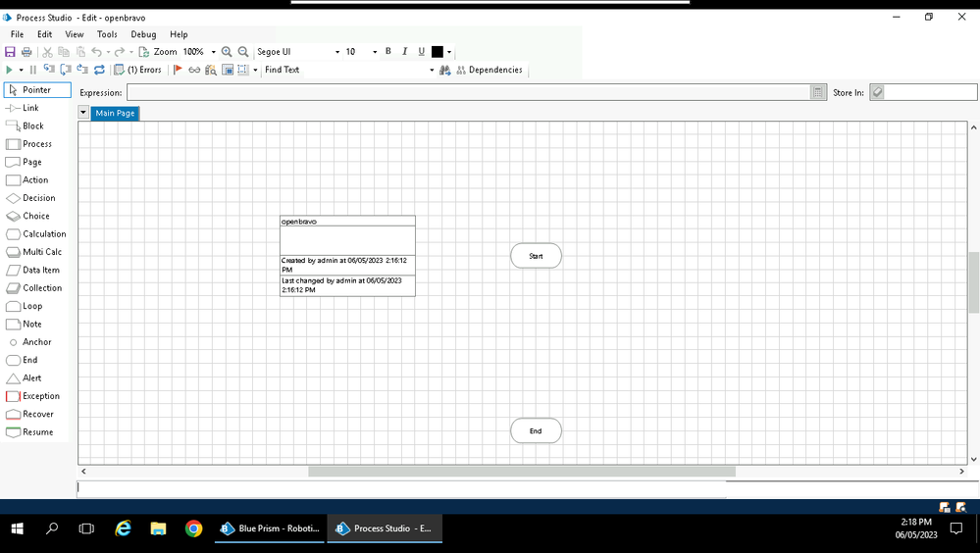Click the Reset process icon
Viewport: 980px width, 553px height.
99,70
